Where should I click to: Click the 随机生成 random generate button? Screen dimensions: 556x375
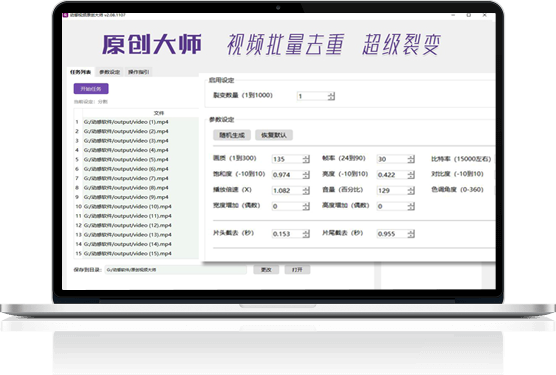[232, 135]
